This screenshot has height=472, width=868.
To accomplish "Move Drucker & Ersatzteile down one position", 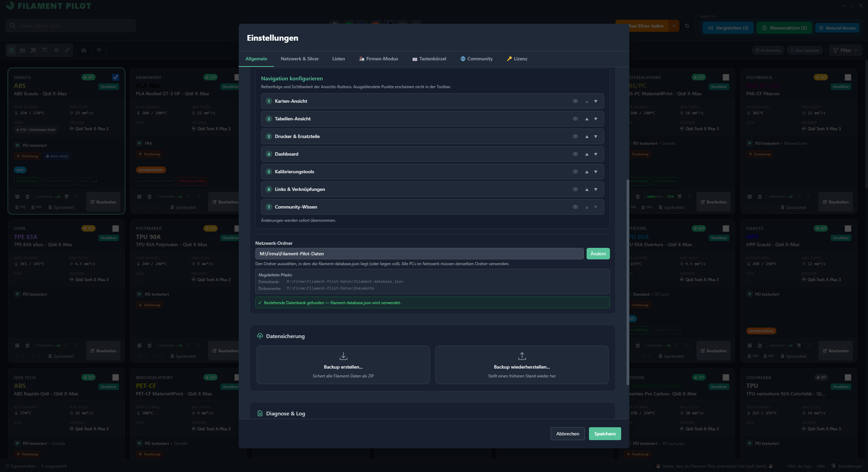I will pos(596,136).
